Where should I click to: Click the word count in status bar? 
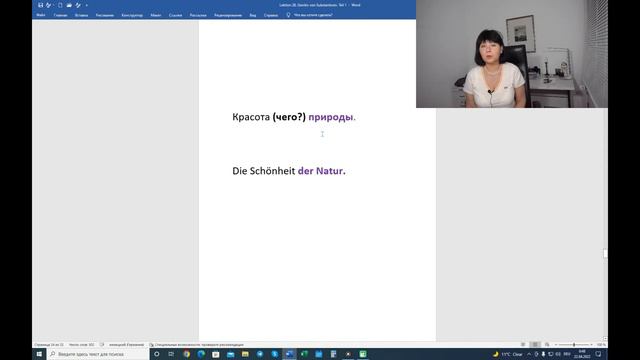pos(81,345)
